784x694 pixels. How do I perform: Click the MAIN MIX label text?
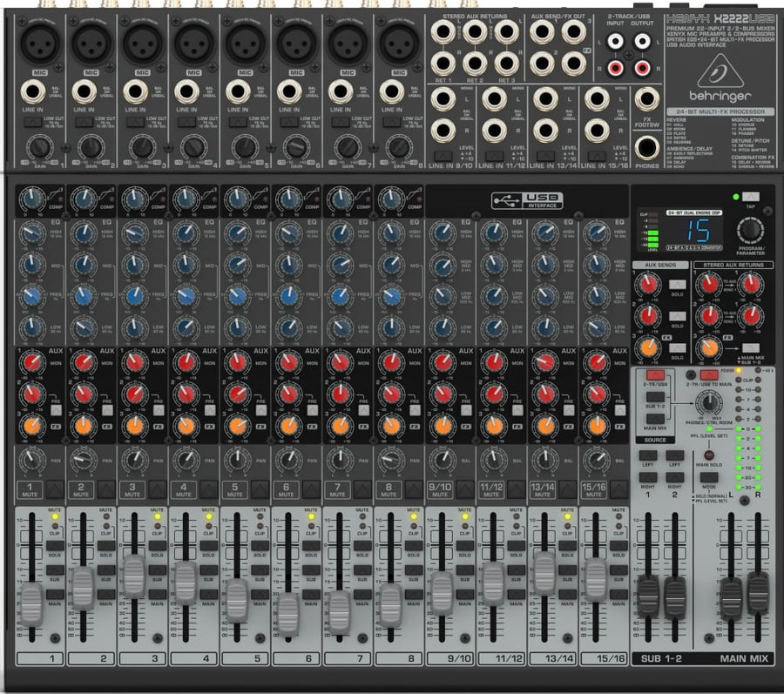(x=744, y=658)
